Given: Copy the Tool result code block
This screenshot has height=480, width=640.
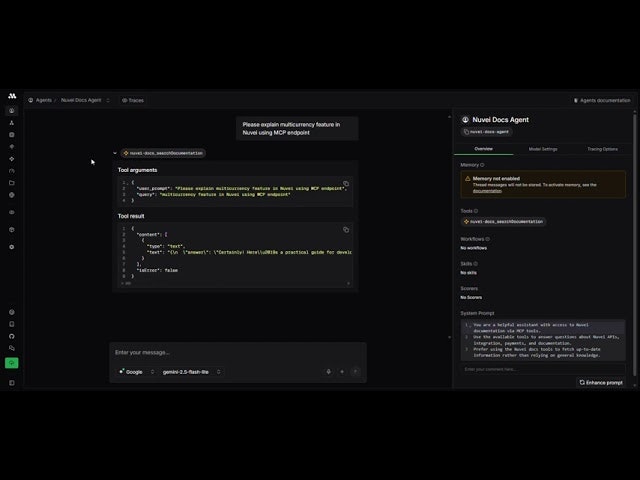Looking at the screenshot, I should 346,230.
